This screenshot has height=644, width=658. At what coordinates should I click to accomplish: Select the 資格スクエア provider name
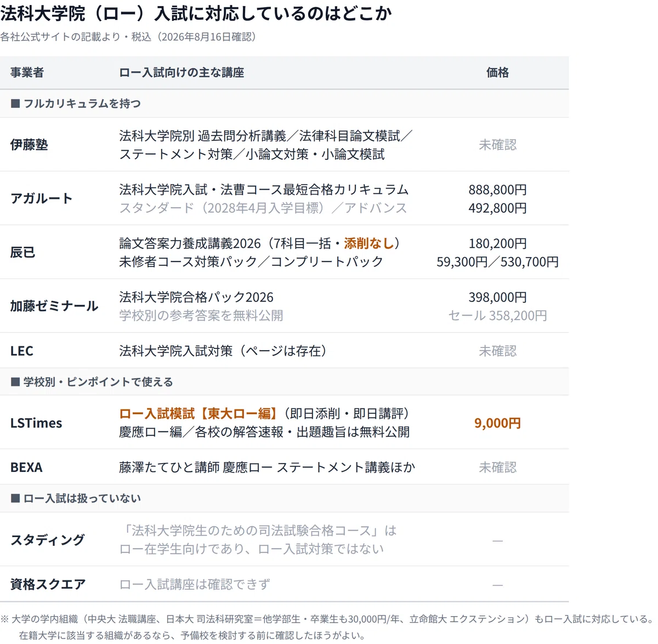48,584
